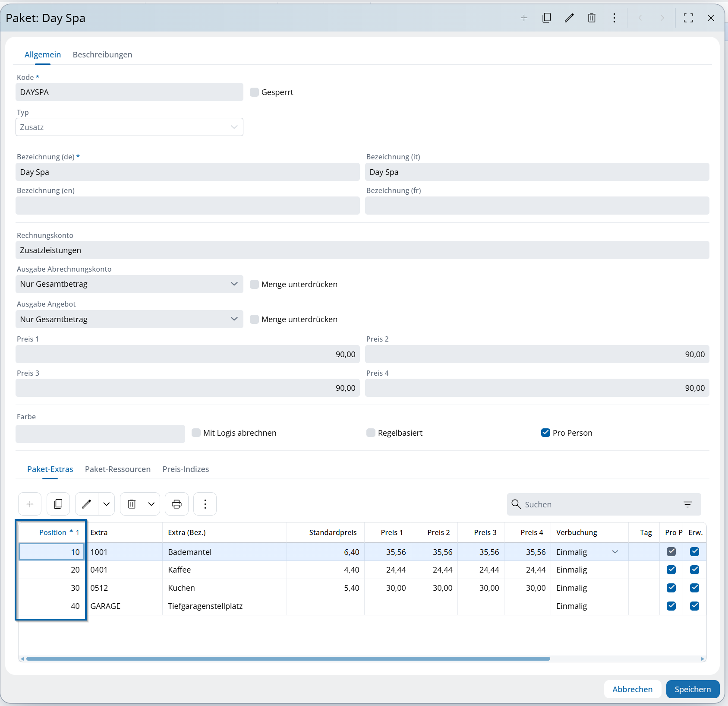Open more options in Paket-Extras toolbar
The width and height of the screenshot is (728, 706).
(x=205, y=504)
